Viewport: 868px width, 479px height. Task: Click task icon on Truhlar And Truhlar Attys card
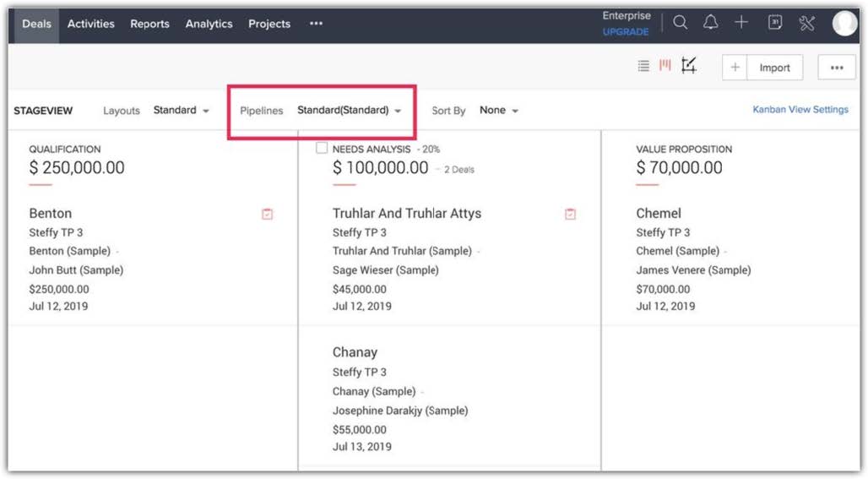(570, 215)
